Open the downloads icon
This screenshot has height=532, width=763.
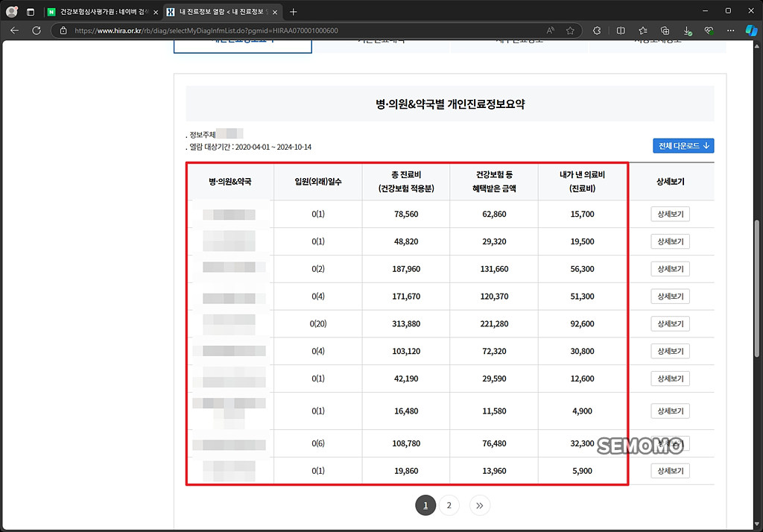tap(687, 31)
